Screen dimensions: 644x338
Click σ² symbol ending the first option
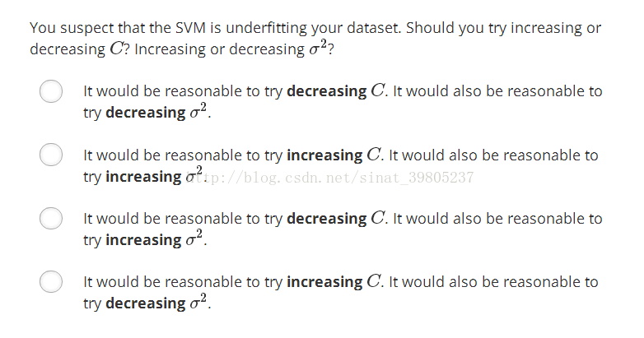198,111
